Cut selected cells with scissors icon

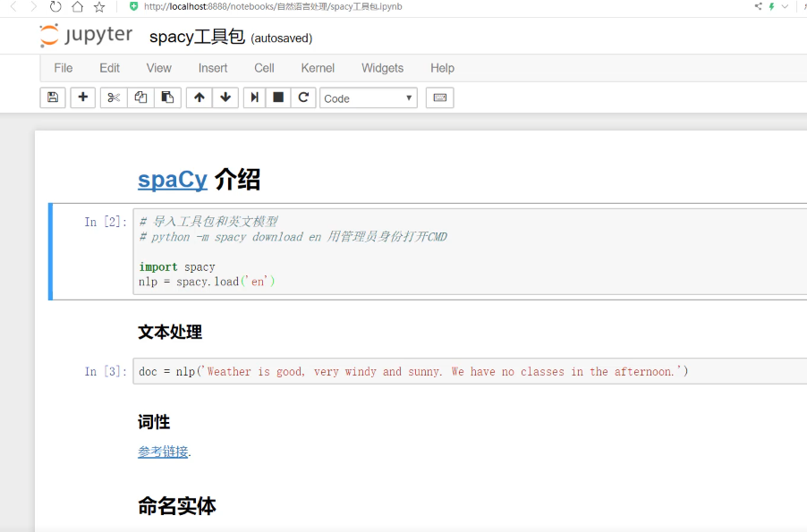114,97
